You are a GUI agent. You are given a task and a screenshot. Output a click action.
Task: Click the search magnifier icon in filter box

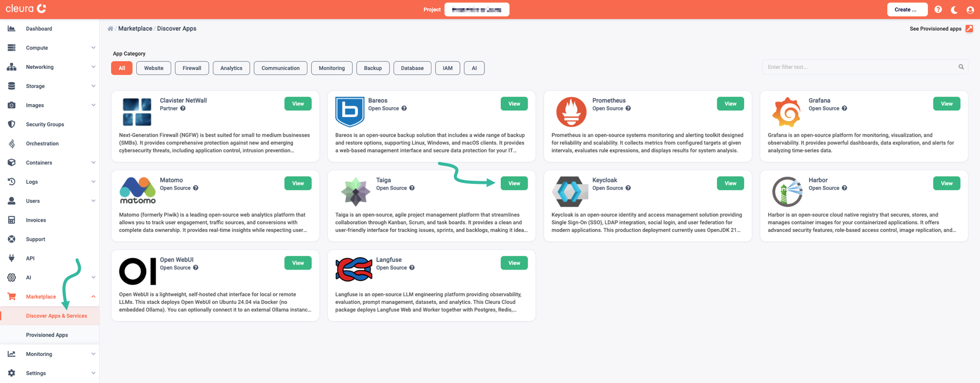click(961, 67)
